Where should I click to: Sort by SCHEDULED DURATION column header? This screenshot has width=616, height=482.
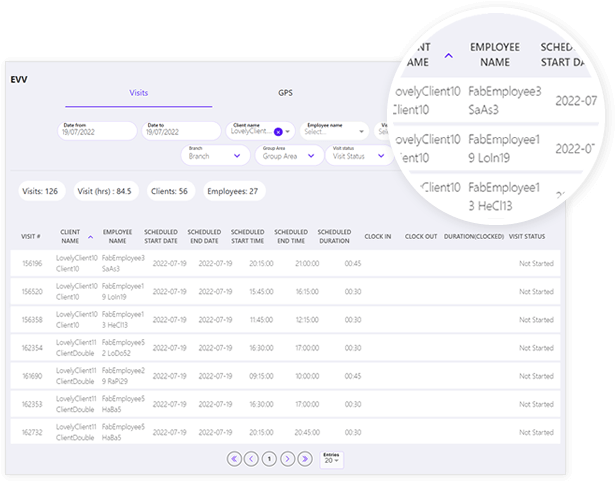334,236
